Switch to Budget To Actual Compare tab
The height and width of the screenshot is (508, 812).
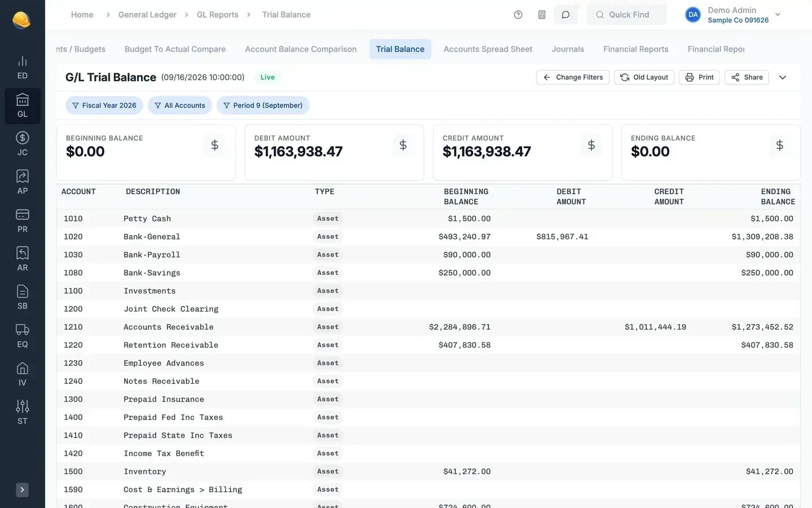click(175, 49)
